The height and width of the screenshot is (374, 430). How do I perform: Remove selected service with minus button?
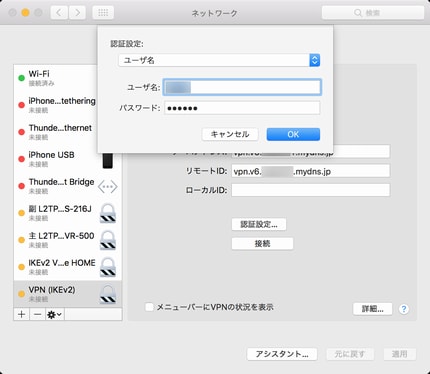[x=38, y=314]
